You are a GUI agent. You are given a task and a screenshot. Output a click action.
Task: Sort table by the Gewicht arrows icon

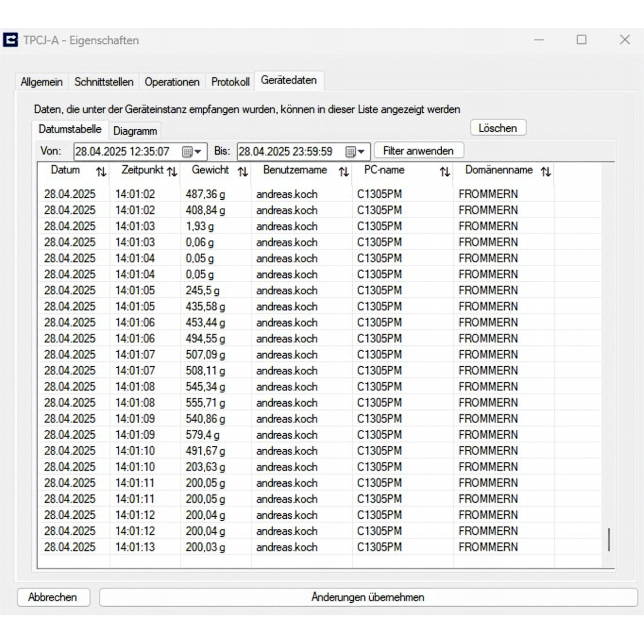pos(243,172)
